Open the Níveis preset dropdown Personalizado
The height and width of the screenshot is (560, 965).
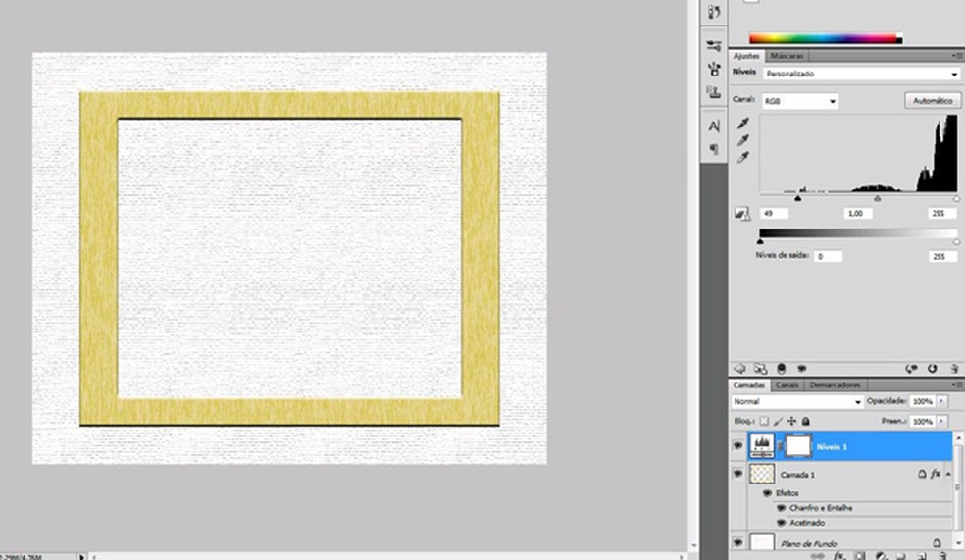861,74
